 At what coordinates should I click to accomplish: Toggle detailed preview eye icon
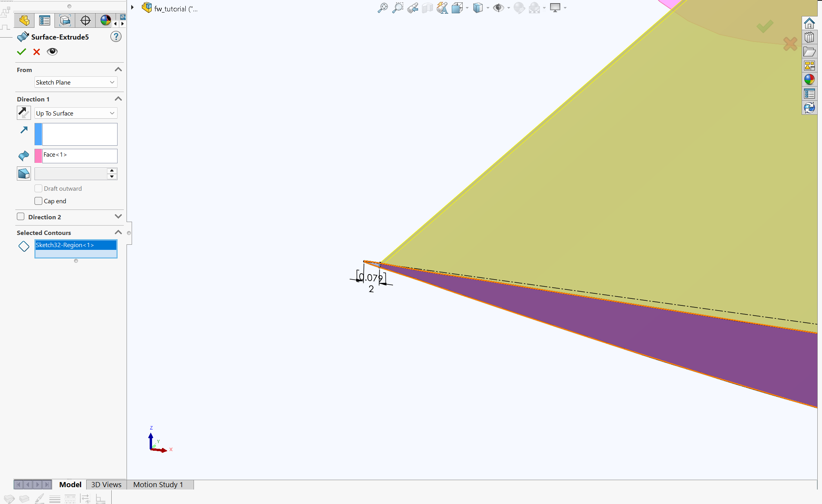tap(52, 52)
